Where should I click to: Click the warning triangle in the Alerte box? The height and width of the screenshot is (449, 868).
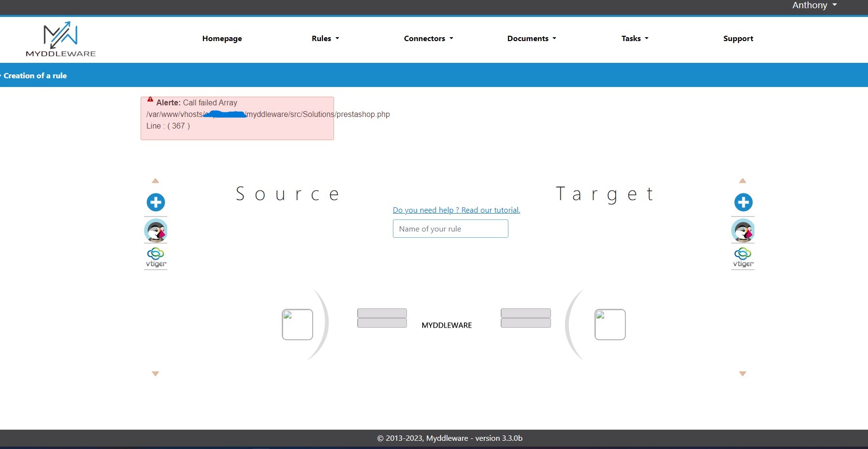(151, 99)
